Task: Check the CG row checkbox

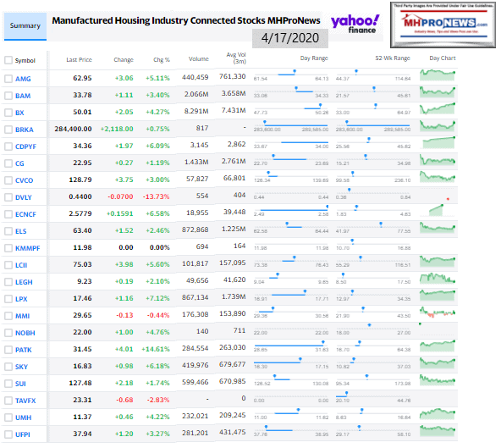Action: point(8,163)
